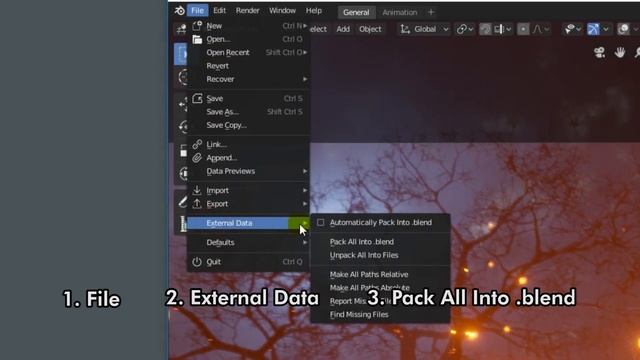Open the Object menu in viewport header
Image resolution: width=640 pixels, height=360 pixels.
[370, 29]
